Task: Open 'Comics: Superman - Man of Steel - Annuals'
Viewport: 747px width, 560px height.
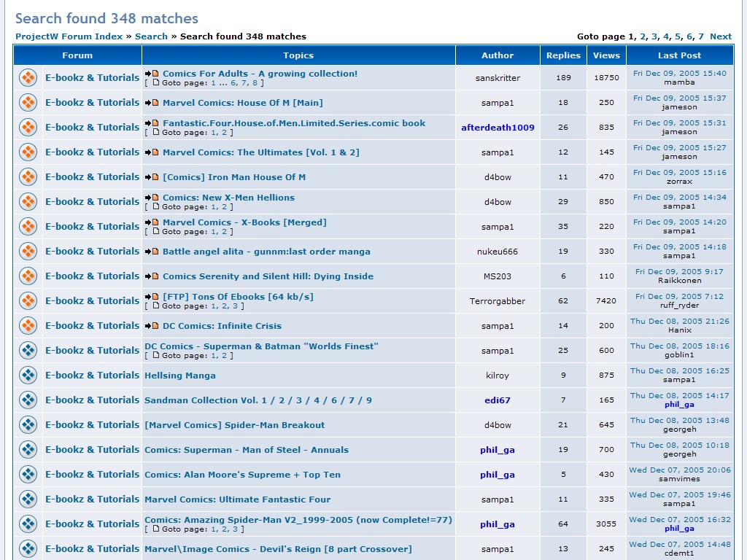Action: [247, 450]
